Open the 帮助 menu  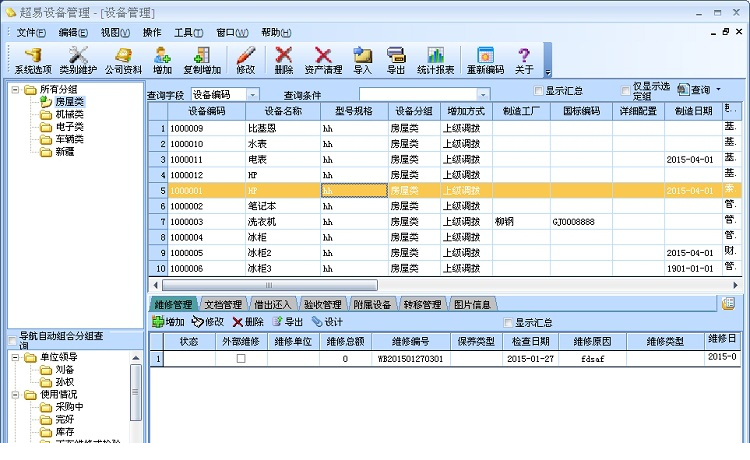tap(276, 33)
